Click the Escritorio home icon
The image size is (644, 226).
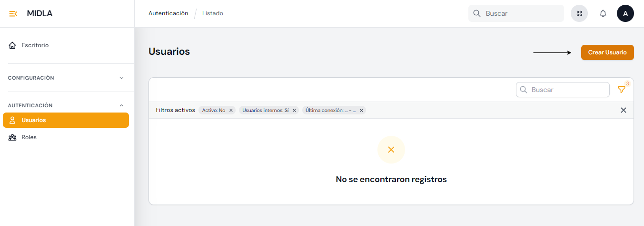click(13, 45)
